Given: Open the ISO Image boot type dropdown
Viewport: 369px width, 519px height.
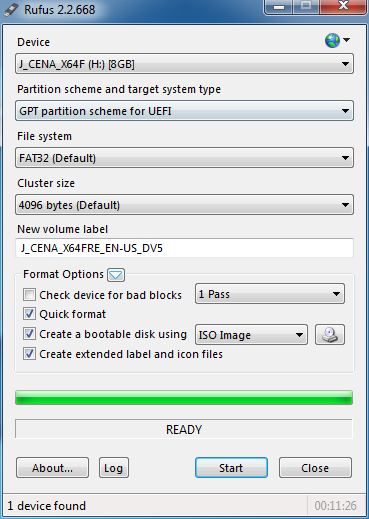Looking at the screenshot, I should point(251,335).
